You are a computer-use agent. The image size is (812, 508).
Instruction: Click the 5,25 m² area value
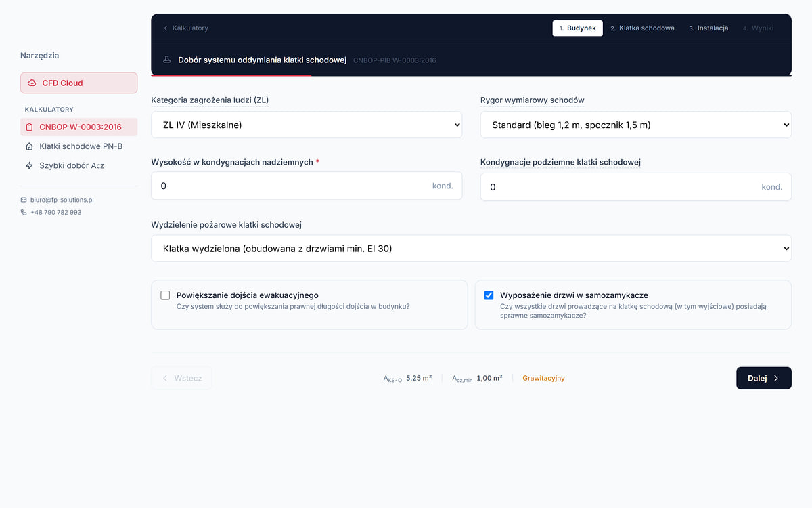click(419, 378)
